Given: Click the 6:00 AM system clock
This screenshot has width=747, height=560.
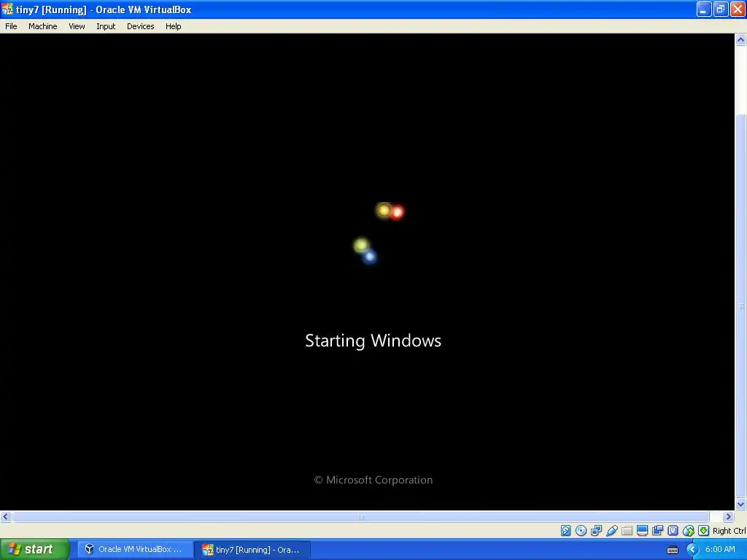Looking at the screenshot, I should click(x=720, y=549).
